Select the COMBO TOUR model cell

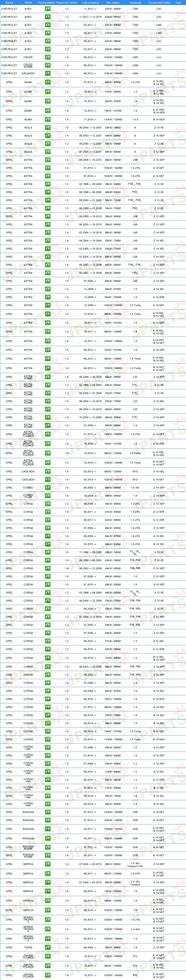coord(28,496)
